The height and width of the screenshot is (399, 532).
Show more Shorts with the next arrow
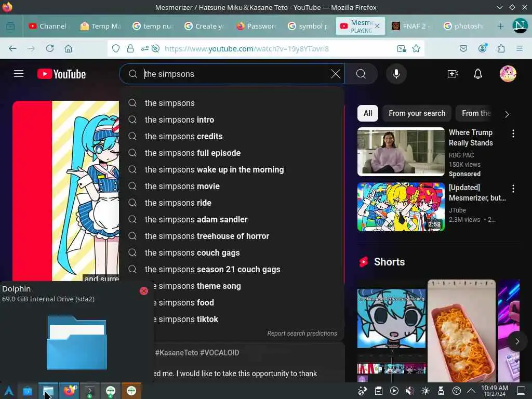pyautogui.click(x=517, y=341)
